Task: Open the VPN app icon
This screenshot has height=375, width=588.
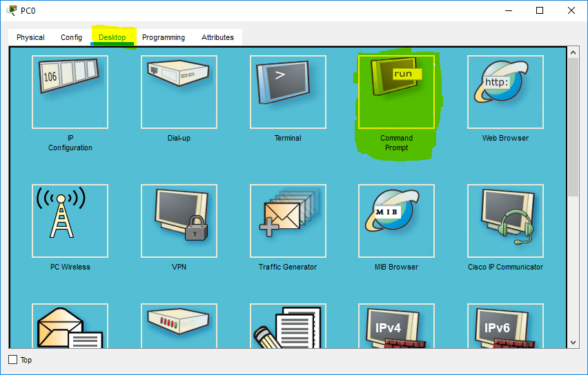Action: pyautogui.click(x=179, y=221)
